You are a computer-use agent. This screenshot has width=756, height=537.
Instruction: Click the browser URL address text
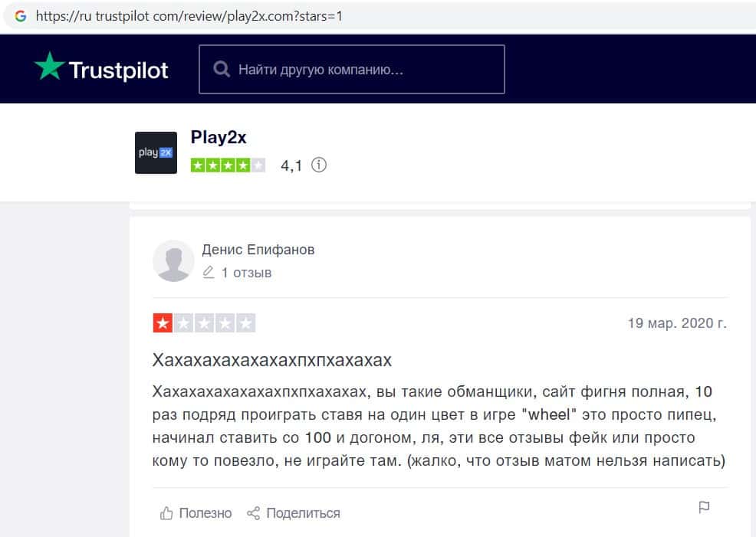tap(189, 16)
